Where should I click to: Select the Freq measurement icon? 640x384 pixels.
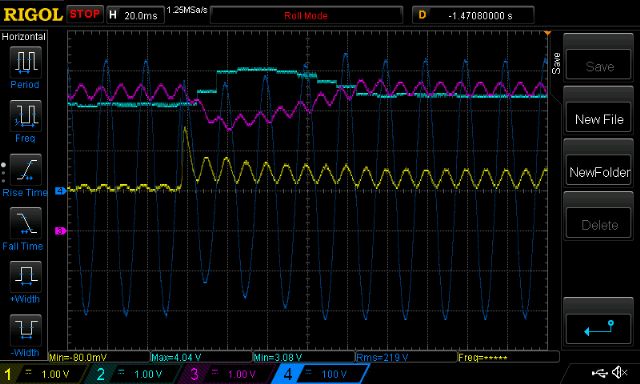click(x=25, y=116)
